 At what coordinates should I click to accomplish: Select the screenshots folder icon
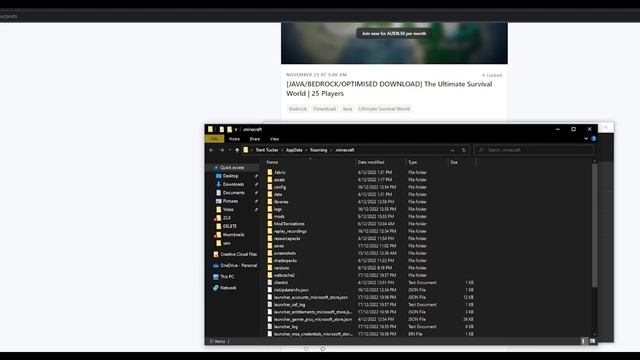[270, 253]
